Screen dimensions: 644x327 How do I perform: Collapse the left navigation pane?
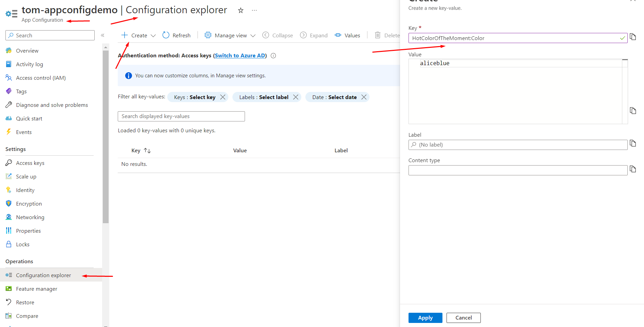point(102,35)
